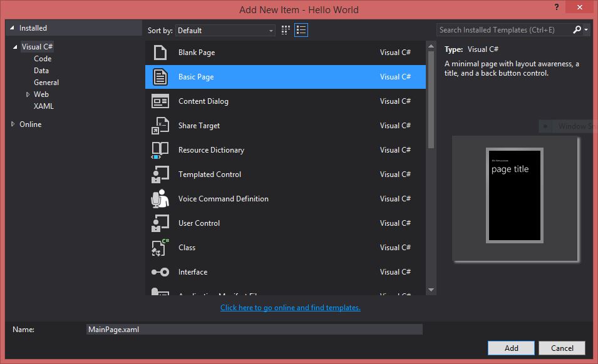Select the Blank Page template icon
Image resolution: width=598 pixels, height=364 pixels.
[x=160, y=53]
